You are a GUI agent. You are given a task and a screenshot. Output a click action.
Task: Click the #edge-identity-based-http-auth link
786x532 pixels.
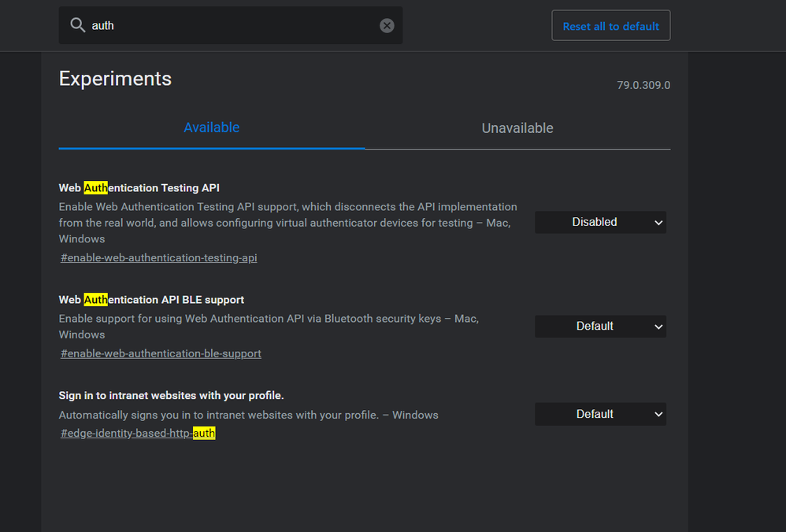click(138, 433)
